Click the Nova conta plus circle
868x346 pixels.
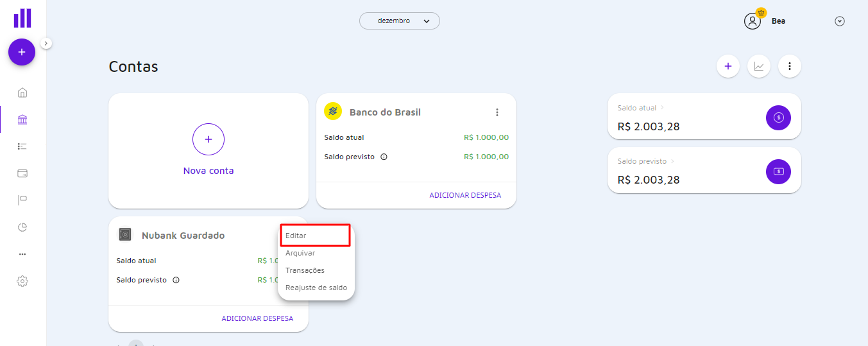point(208,139)
